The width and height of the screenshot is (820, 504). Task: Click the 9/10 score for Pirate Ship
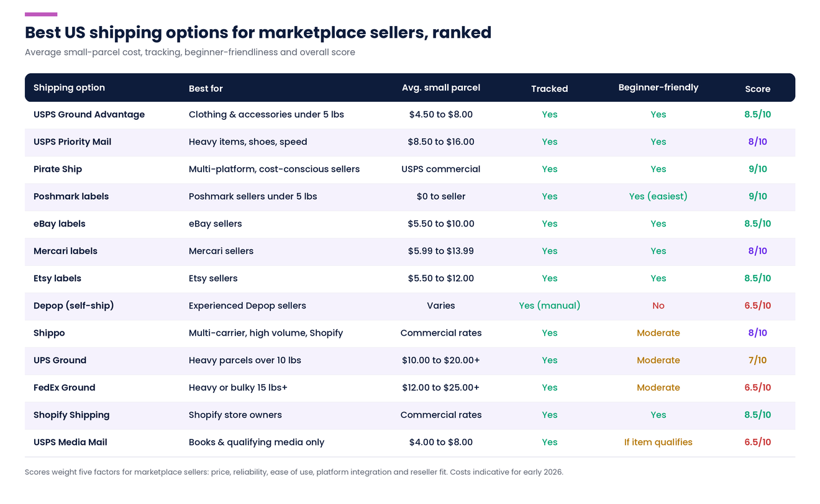(758, 169)
